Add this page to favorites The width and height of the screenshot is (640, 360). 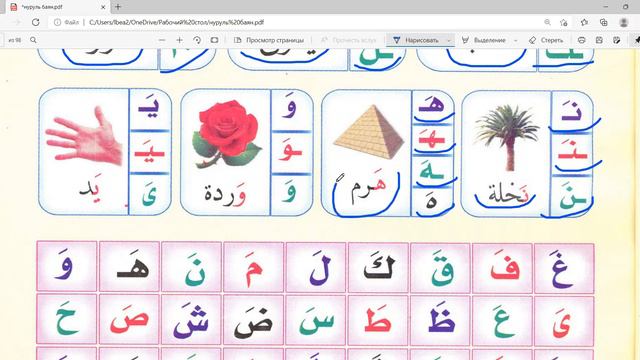pos(564,22)
